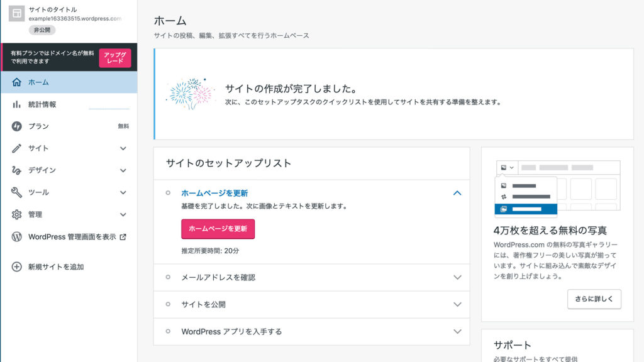The height and width of the screenshot is (362, 644).
Task: Mark the WordPress アプリを入手する task circle
Action: (168, 331)
